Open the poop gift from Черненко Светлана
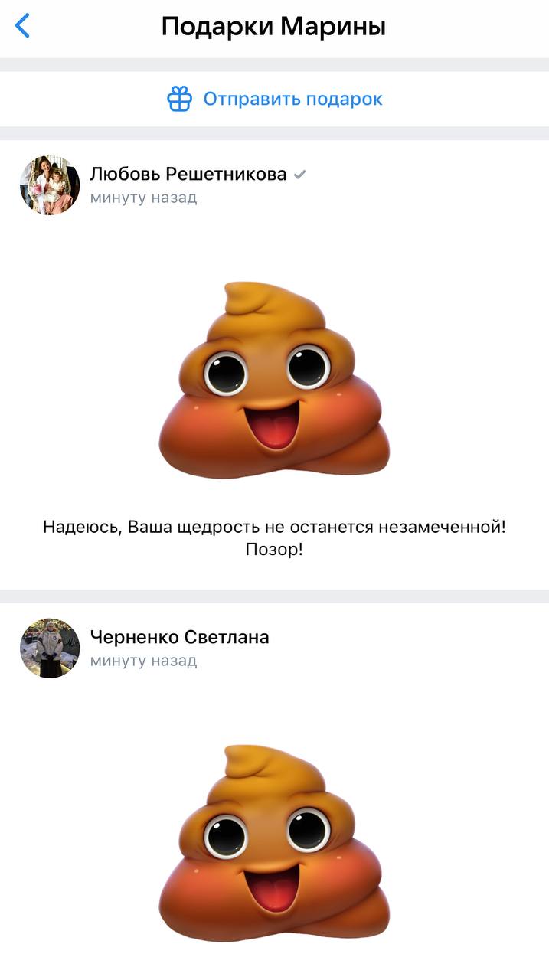Viewport: 549px width, 980px height. 274,844
